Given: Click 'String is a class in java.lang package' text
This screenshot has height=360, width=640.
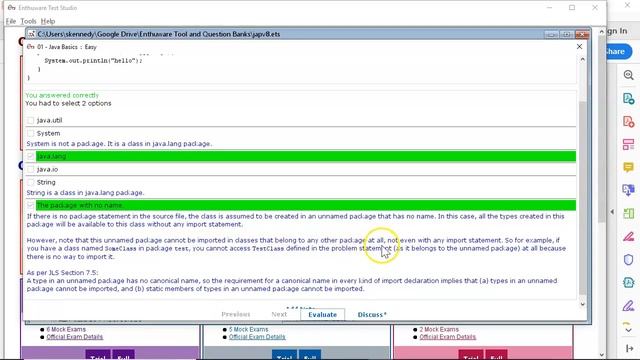Looking at the screenshot, I should coord(85,193).
